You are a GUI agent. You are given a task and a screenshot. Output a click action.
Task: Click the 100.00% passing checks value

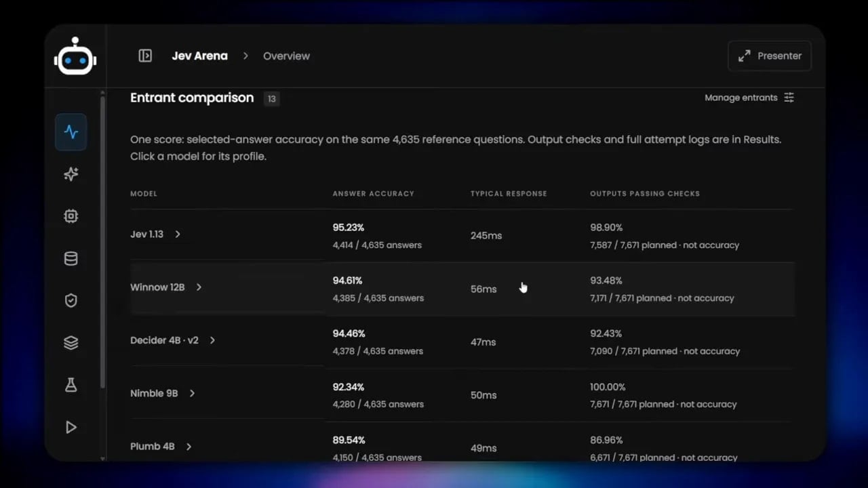(608, 387)
